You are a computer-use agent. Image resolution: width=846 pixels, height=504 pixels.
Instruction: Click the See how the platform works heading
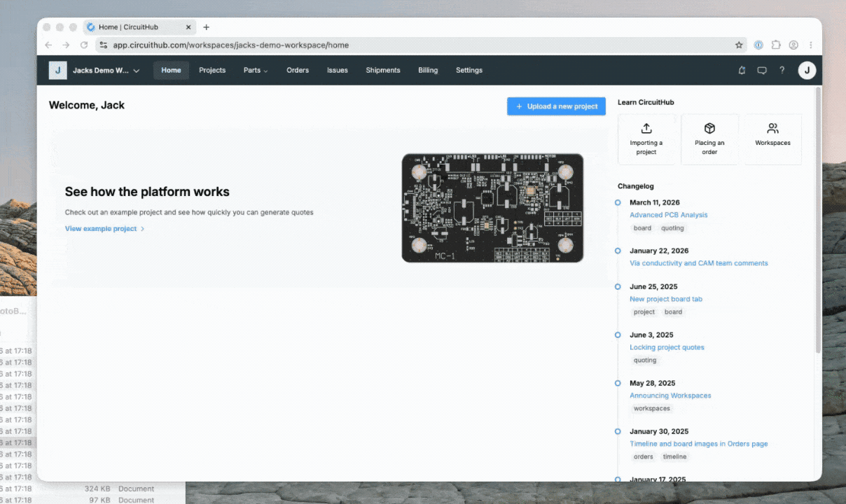pos(147,192)
